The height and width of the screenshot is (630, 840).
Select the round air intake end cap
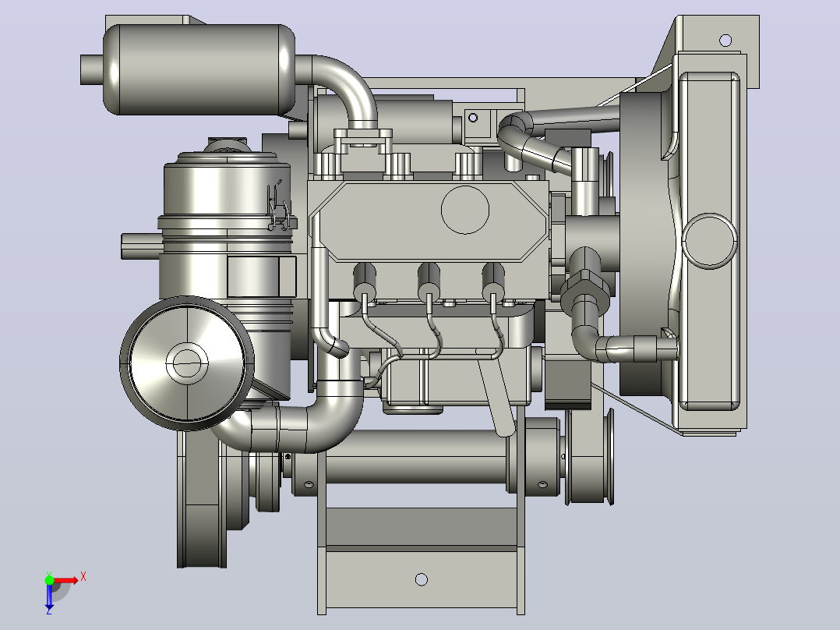click(x=186, y=363)
